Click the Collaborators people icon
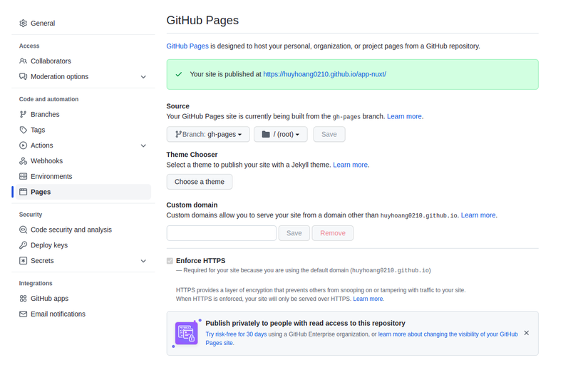Image resolution: width=588 pixels, height=375 pixels. [24, 61]
